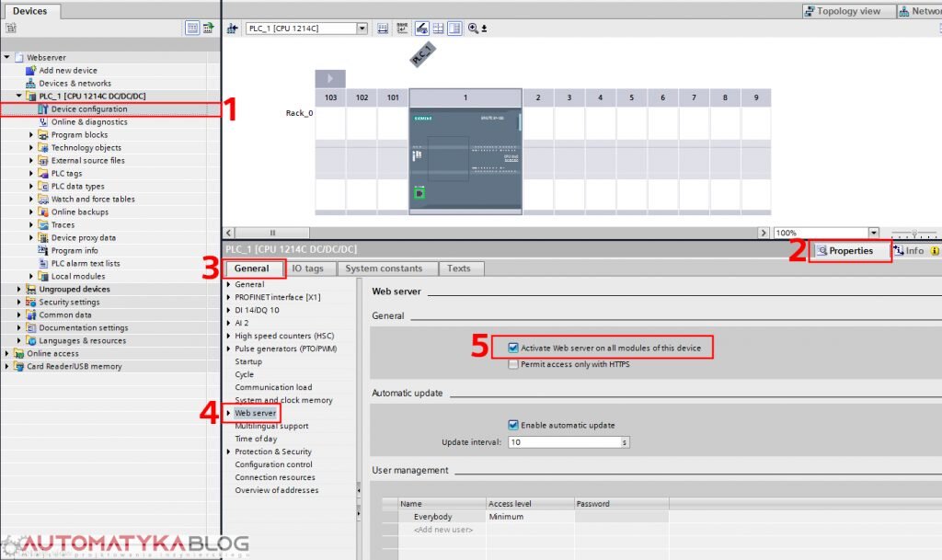Select Overview of addresses entry
Image resolution: width=942 pixels, height=560 pixels.
[277, 490]
